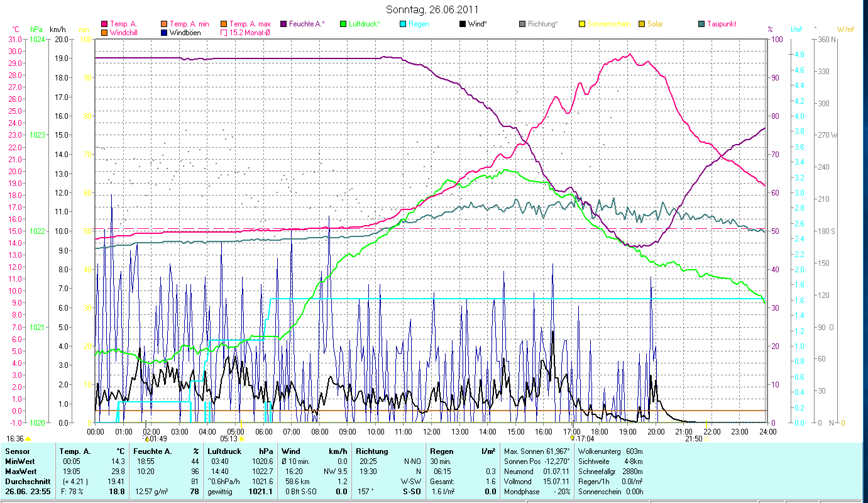Click the Luftdruck column header in table

[x=224, y=451]
